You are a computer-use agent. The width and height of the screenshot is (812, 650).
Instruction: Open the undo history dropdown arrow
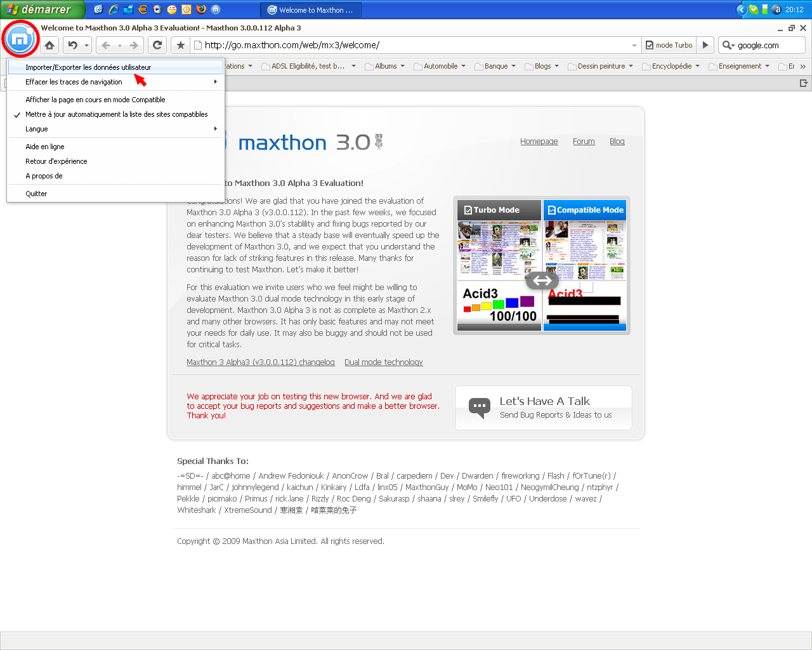pos(87,45)
